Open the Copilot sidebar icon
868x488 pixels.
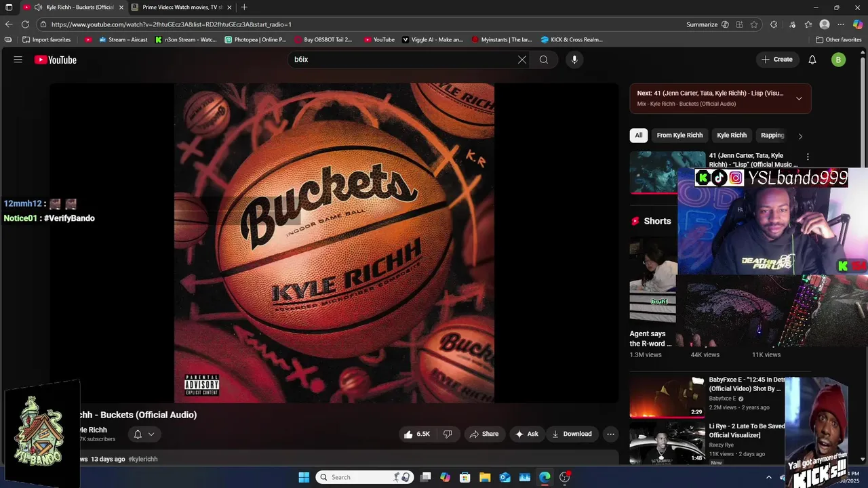click(858, 24)
